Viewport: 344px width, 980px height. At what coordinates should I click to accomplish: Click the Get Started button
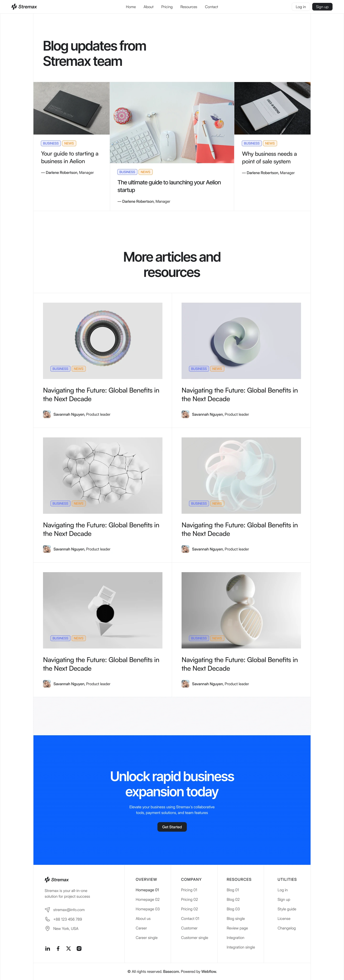pos(172,827)
